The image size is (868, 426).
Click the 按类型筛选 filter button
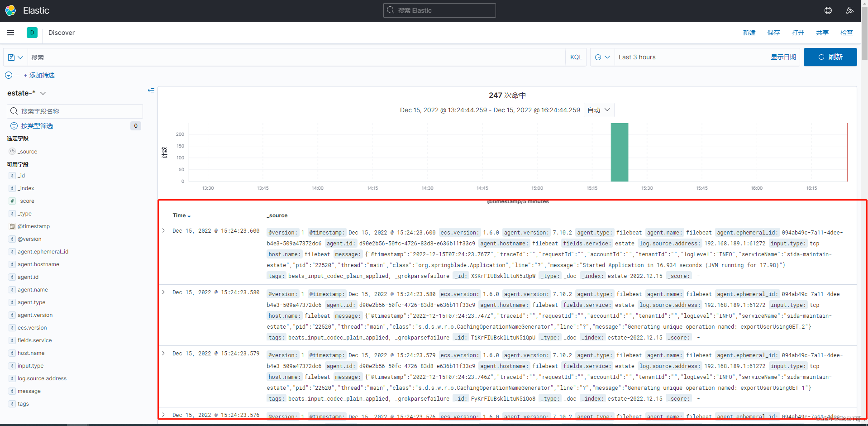pyautogui.click(x=37, y=126)
